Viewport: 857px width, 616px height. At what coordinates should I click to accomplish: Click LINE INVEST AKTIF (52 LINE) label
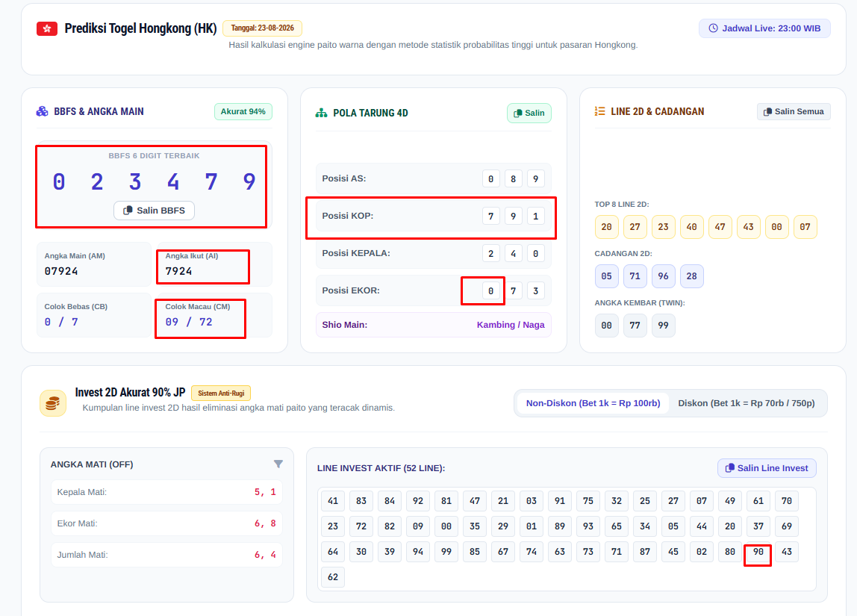tap(381, 468)
